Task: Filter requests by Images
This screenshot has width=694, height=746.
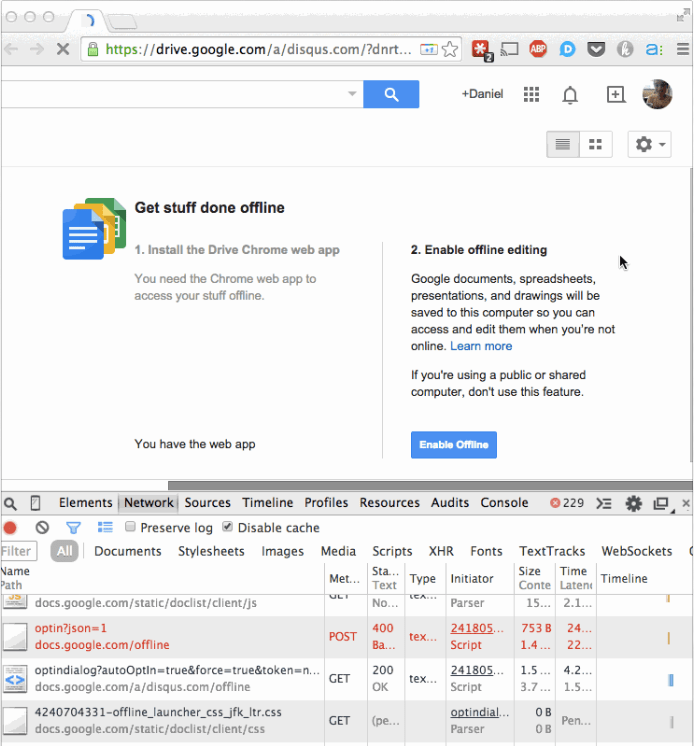Action: pyautogui.click(x=283, y=551)
